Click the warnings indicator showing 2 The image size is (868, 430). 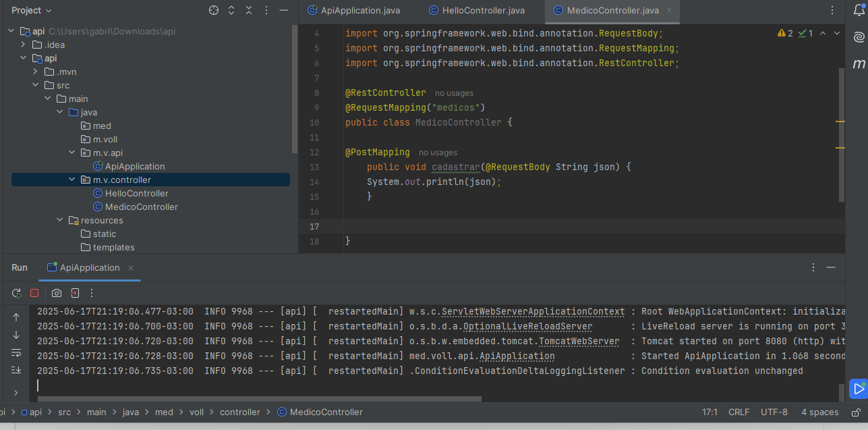785,33
